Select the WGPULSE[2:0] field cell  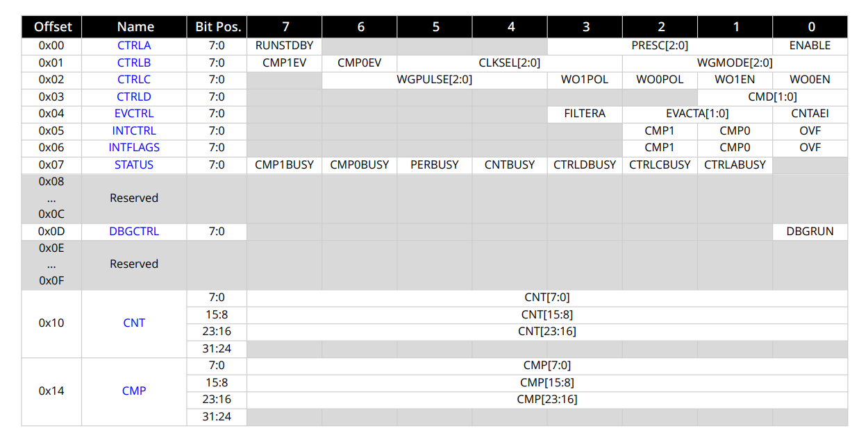tap(435, 79)
